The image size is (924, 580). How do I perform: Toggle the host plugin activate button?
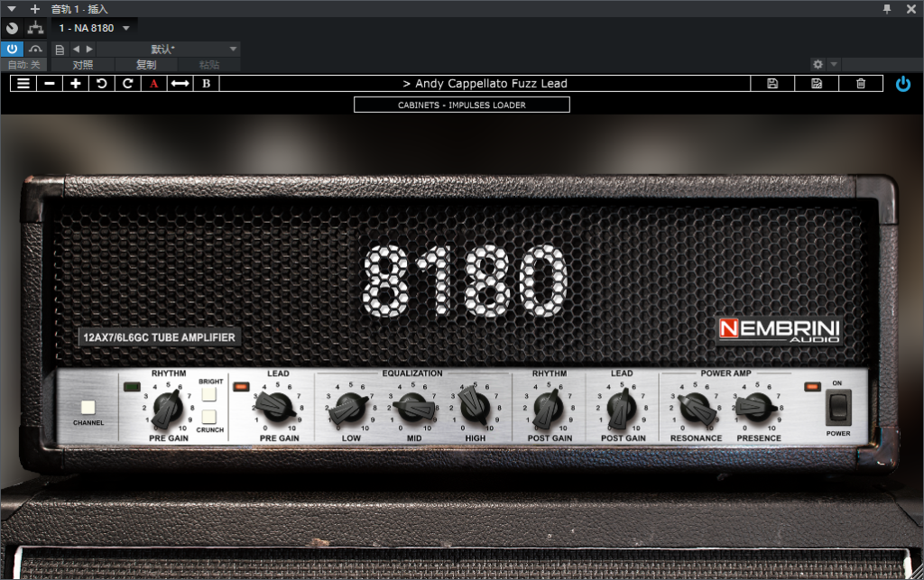pos(12,49)
